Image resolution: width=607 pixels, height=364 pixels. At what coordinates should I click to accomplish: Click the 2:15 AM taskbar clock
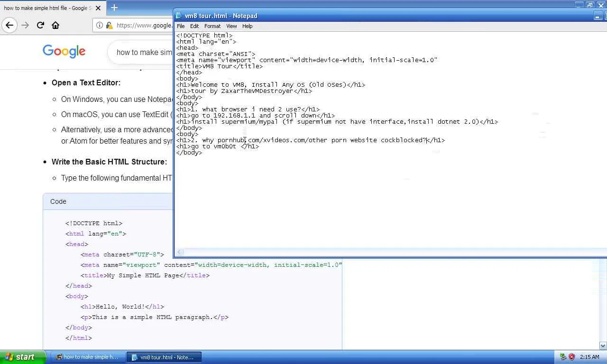click(589, 357)
